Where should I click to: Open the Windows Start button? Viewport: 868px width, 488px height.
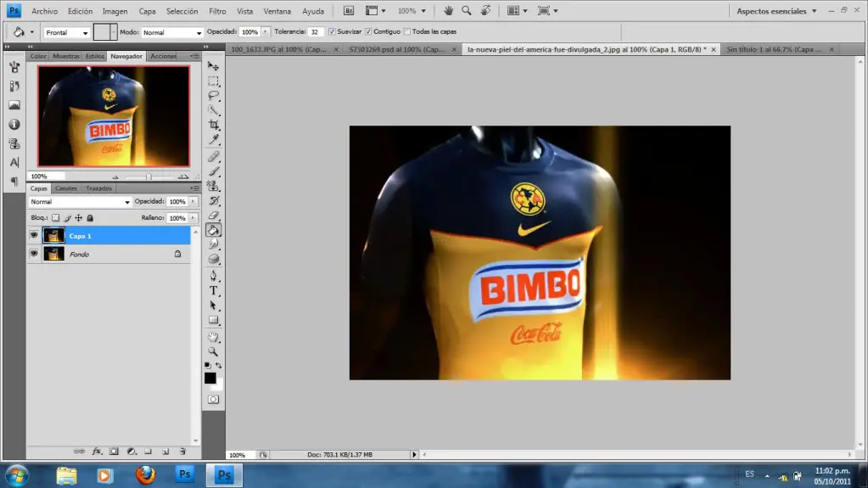point(17,475)
